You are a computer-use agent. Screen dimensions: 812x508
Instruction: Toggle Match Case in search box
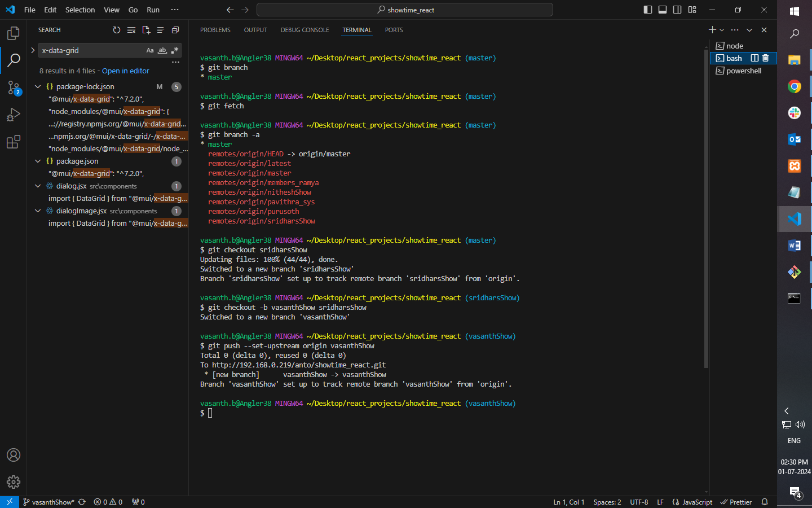pyautogui.click(x=150, y=50)
